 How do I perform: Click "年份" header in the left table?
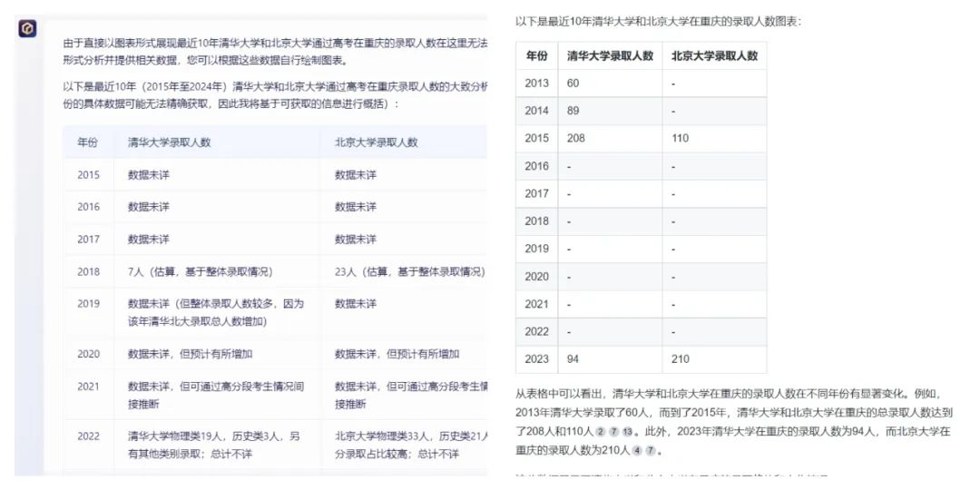click(87, 142)
